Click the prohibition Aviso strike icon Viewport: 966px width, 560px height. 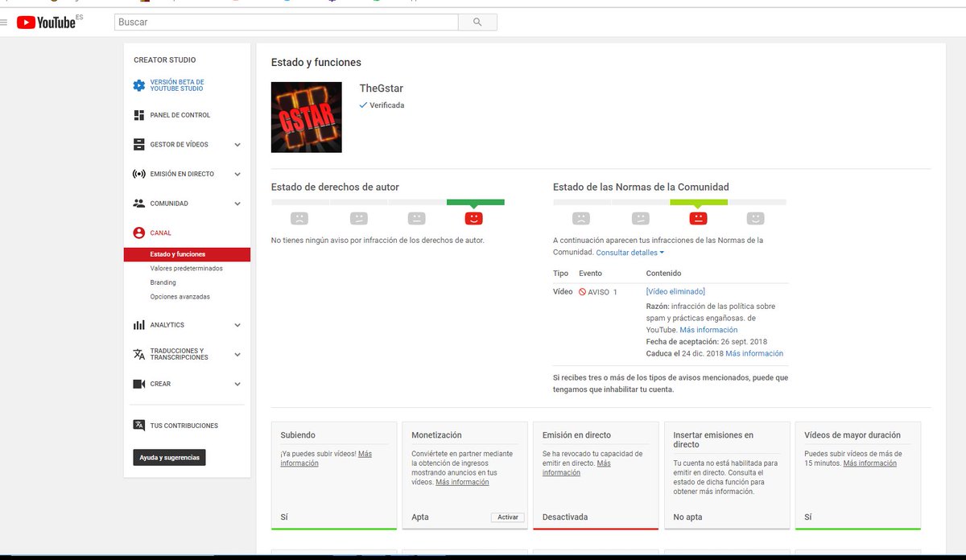582,292
